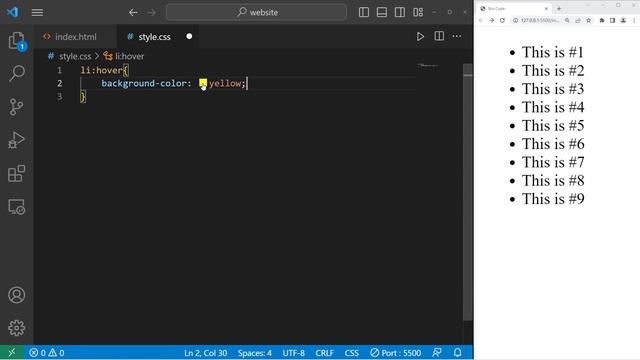This screenshot has height=360, width=640.
Task: Click list item 'This is #3'
Action: tap(553, 89)
